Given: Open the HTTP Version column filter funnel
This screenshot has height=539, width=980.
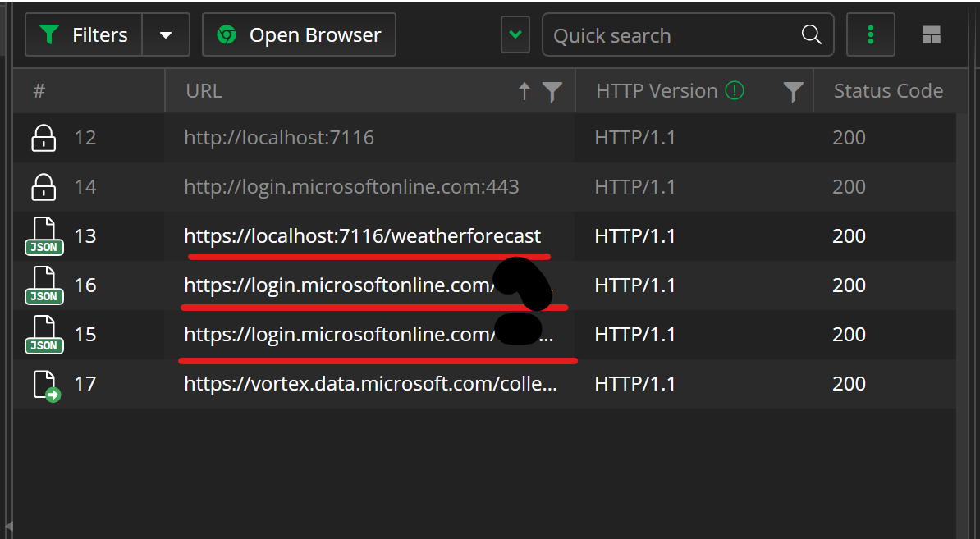Looking at the screenshot, I should 793,92.
